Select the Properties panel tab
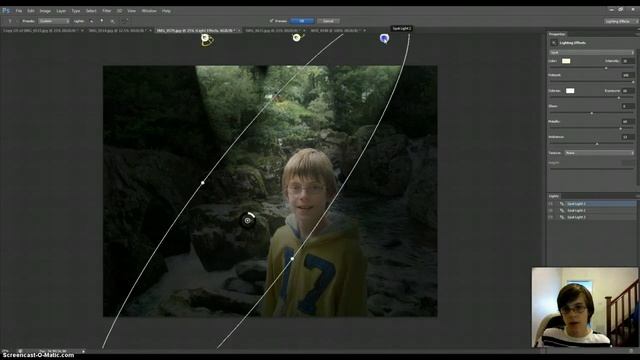Viewport: 640px width, 360px height. pos(557,34)
